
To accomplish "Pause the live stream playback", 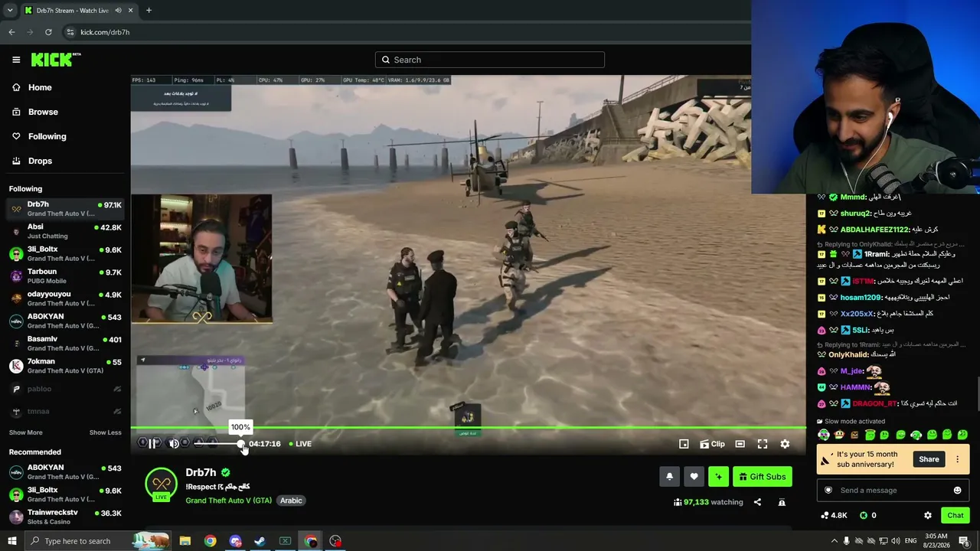I will click(152, 444).
